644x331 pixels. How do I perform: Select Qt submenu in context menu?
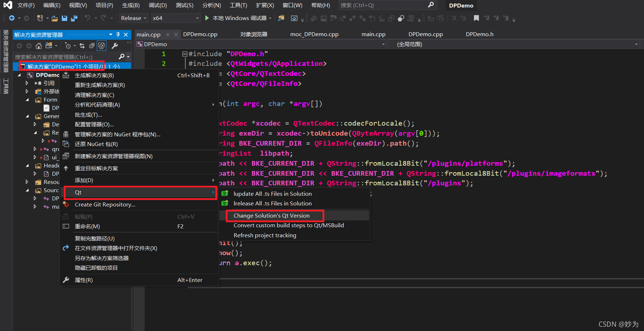pos(140,193)
